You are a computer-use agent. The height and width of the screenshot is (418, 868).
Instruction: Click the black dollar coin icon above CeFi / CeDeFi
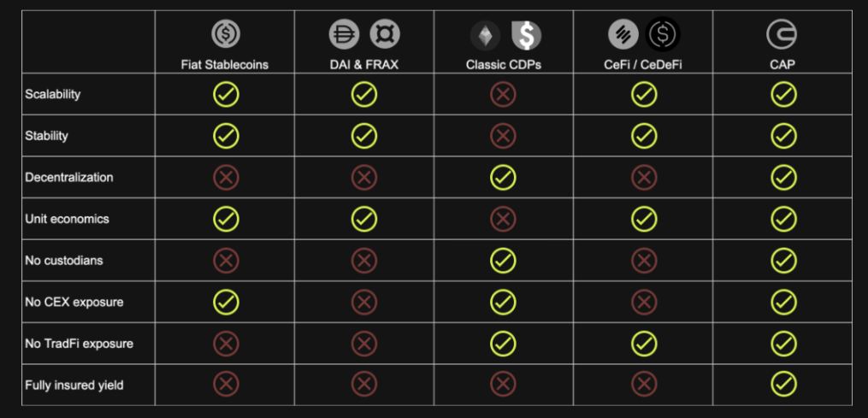[663, 34]
